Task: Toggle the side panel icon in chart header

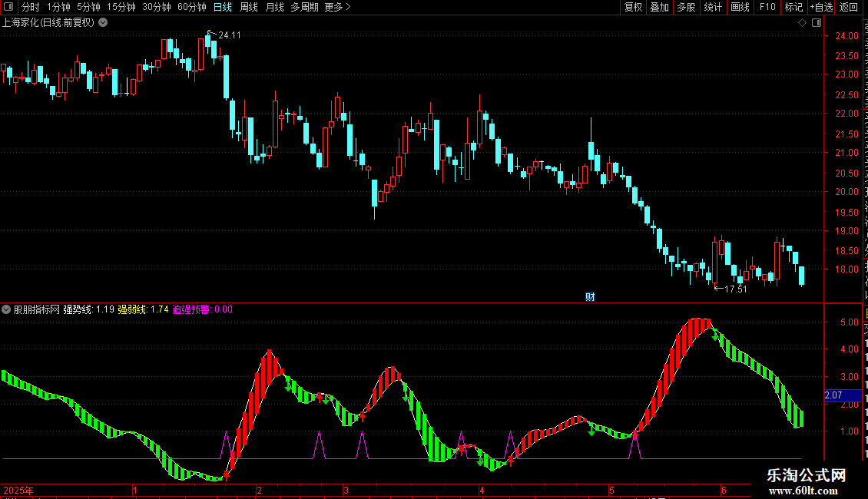Action: click(817, 23)
